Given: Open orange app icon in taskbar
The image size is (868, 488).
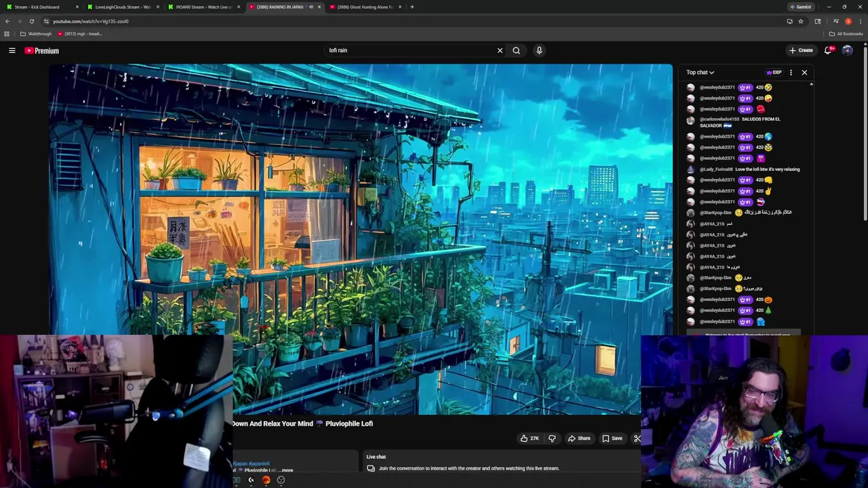Looking at the screenshot, I should [266, 480].
